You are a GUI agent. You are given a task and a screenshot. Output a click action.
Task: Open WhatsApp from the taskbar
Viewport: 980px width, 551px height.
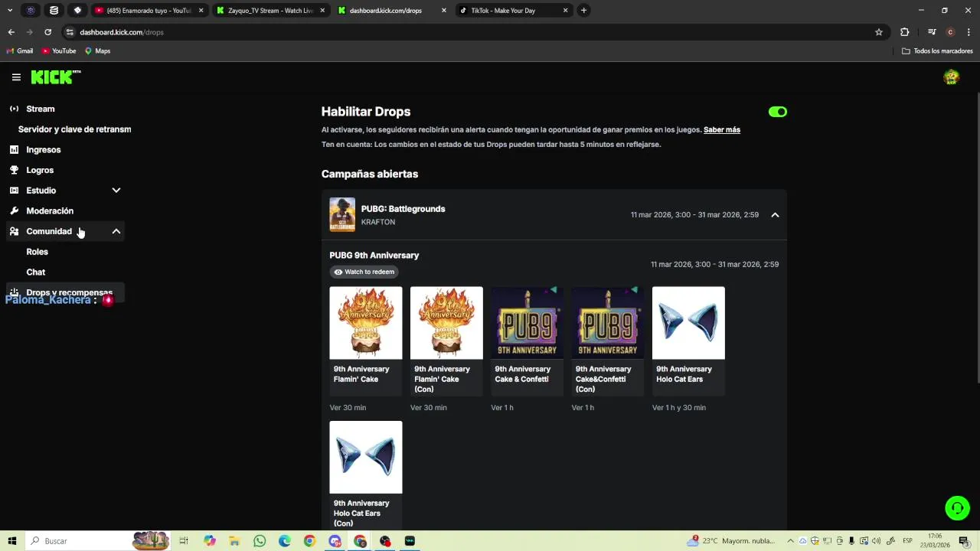pyautogui.click(x=260, y=541)
